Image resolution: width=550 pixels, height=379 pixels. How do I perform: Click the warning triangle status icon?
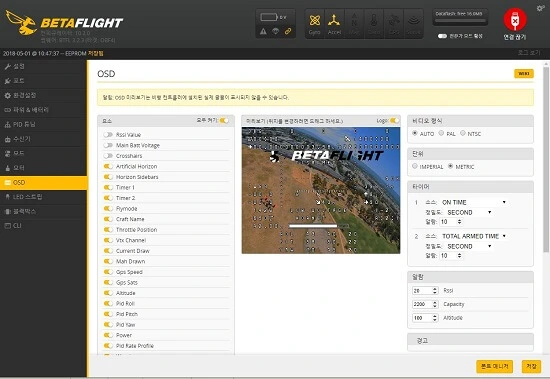pyautogui.click(x=263, y=31)
